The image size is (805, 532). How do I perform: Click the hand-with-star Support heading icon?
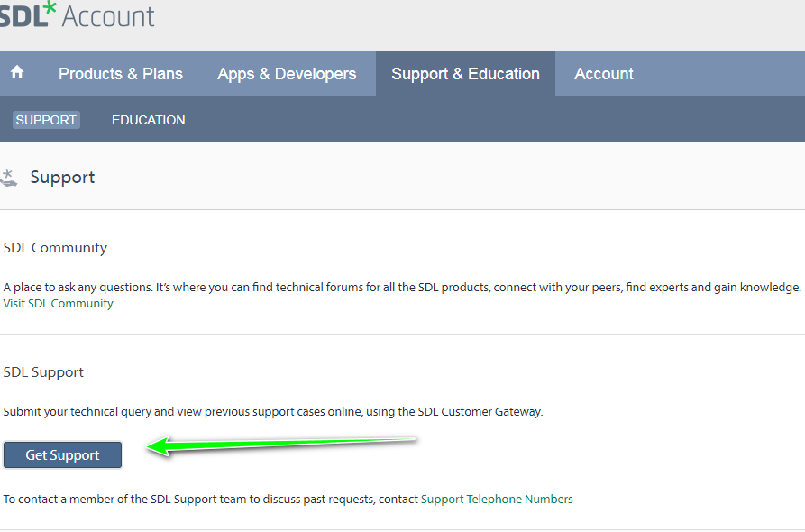point(9,178)
